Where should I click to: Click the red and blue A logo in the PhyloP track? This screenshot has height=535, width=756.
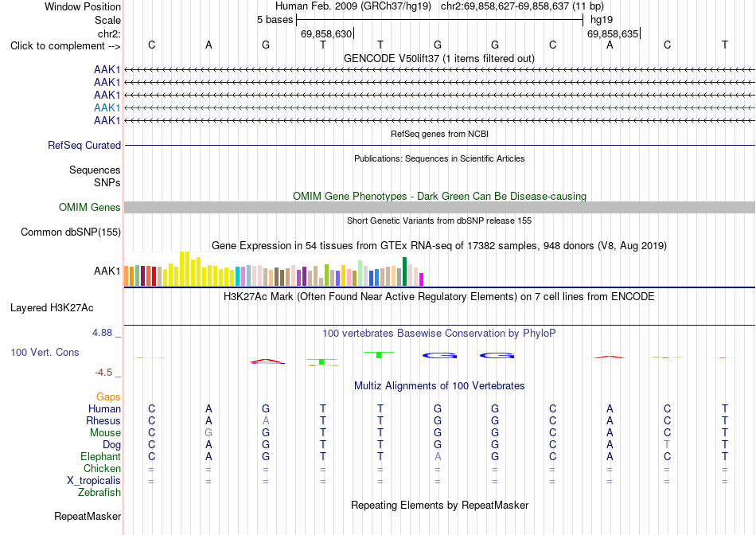(267, 361)
